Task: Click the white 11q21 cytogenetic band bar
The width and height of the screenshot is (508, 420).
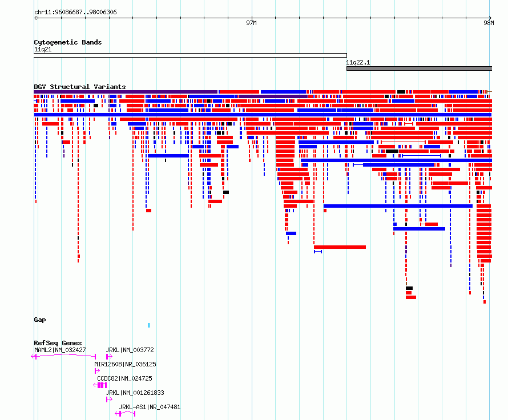Action: 190,55
